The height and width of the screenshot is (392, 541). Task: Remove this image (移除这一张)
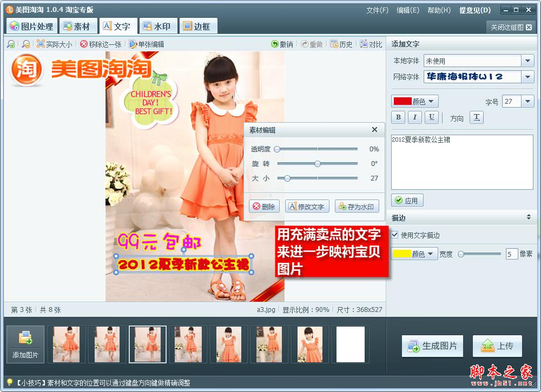(x=101, y=44)
